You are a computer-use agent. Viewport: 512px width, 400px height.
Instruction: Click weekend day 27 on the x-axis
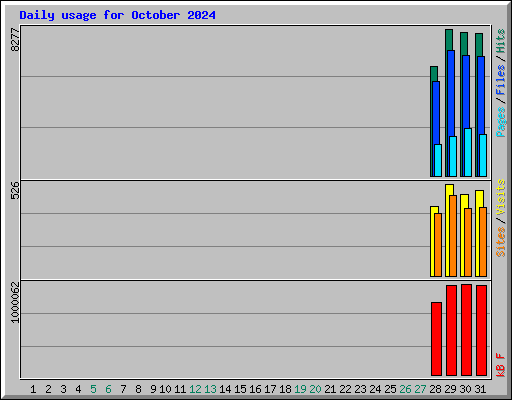point(420,389)
